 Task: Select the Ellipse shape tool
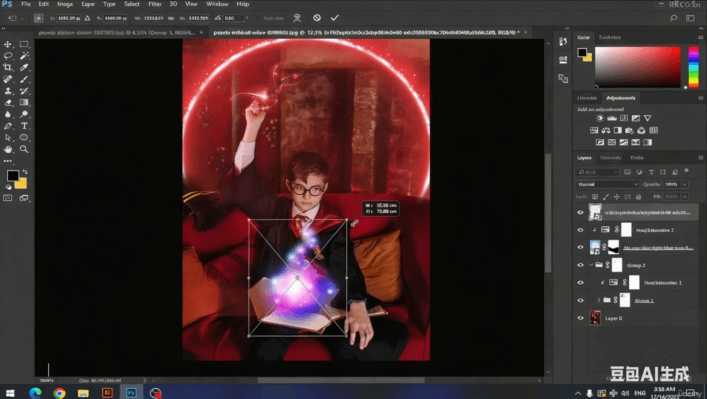pyautogui.click(x=24, y=138)
